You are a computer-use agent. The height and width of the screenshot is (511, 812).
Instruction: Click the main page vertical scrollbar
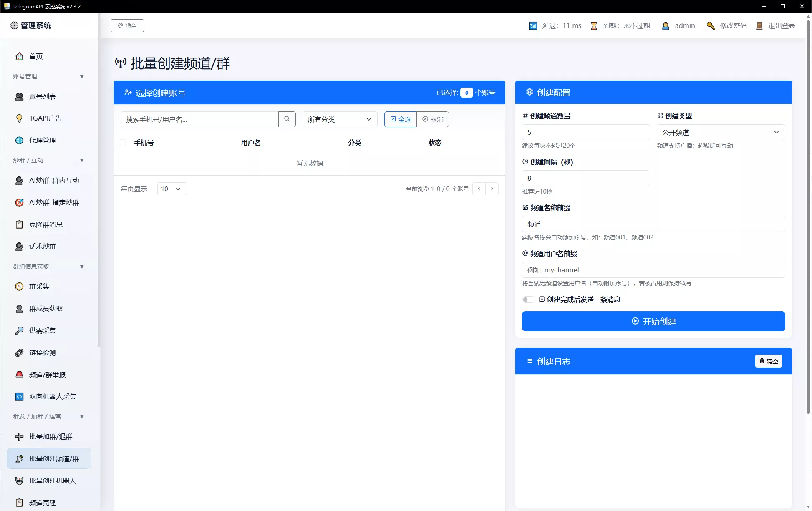click(x=808, y=217)
